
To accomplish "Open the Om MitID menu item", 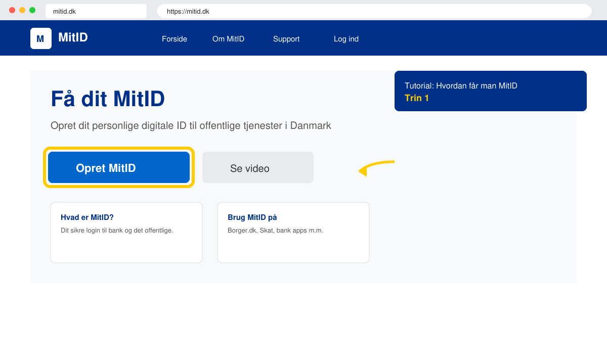I will [228, 39].
